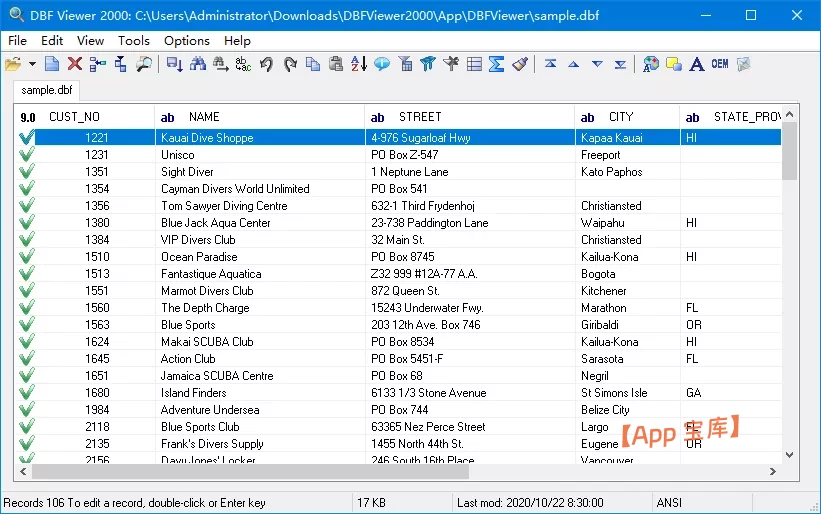Select the Ocean Paradise name cell
This screenshot has width=821, height=514.
199,257
